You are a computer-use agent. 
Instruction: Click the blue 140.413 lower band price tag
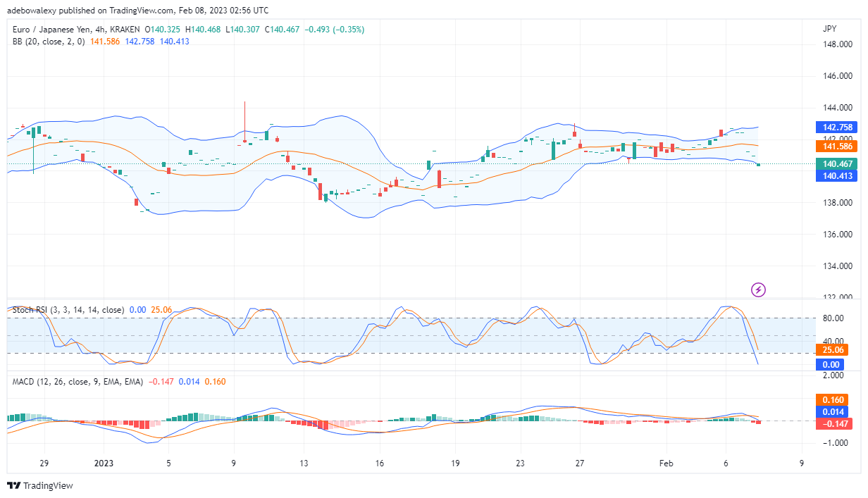pos(838,176)
